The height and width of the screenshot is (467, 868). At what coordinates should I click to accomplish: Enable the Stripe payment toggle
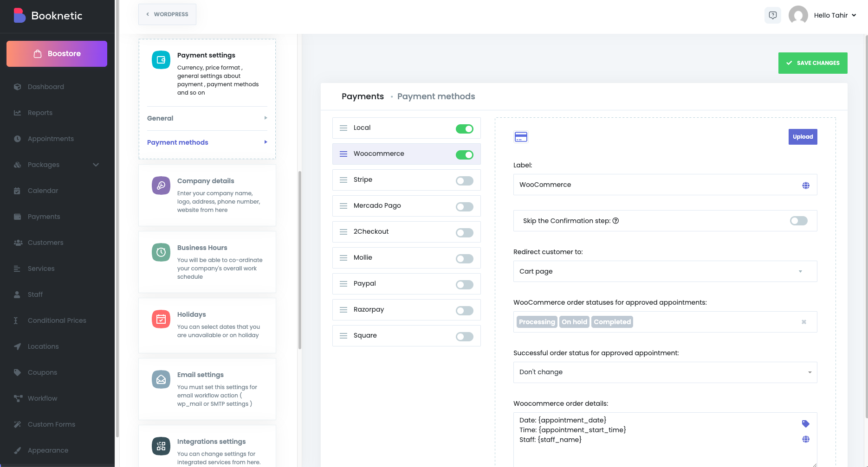[465, 181]
